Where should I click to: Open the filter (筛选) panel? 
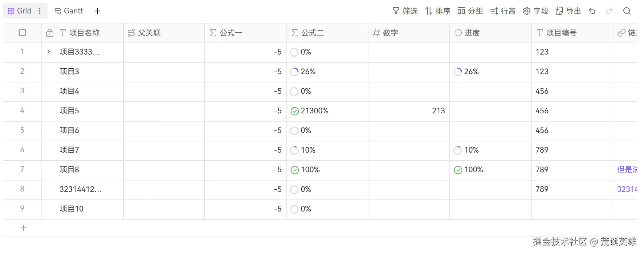[x=405, y=11]
